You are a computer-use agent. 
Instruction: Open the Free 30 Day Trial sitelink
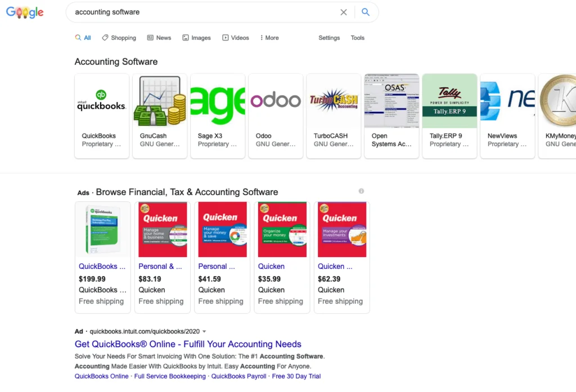(296, 376)
